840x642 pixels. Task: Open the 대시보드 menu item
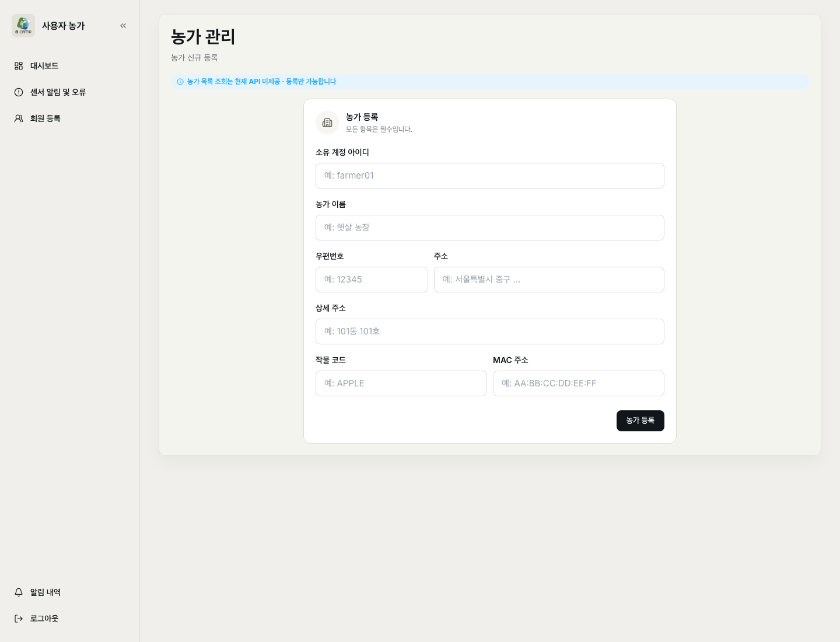pos(70,66)
